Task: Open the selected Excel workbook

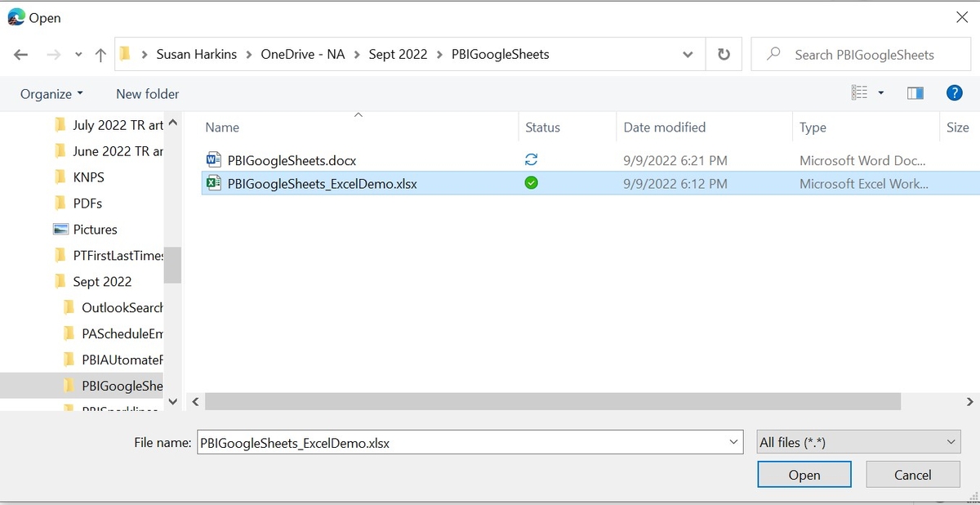Action: click(804, 474)
